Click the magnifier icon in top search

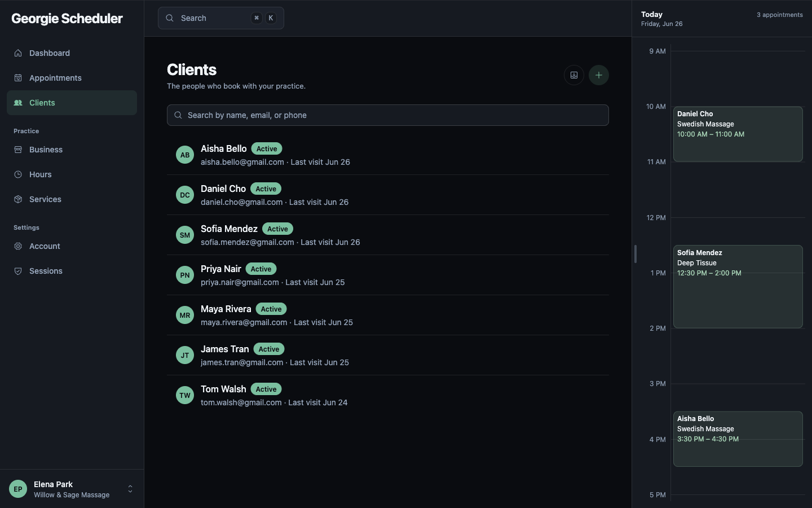click(169, 18)
